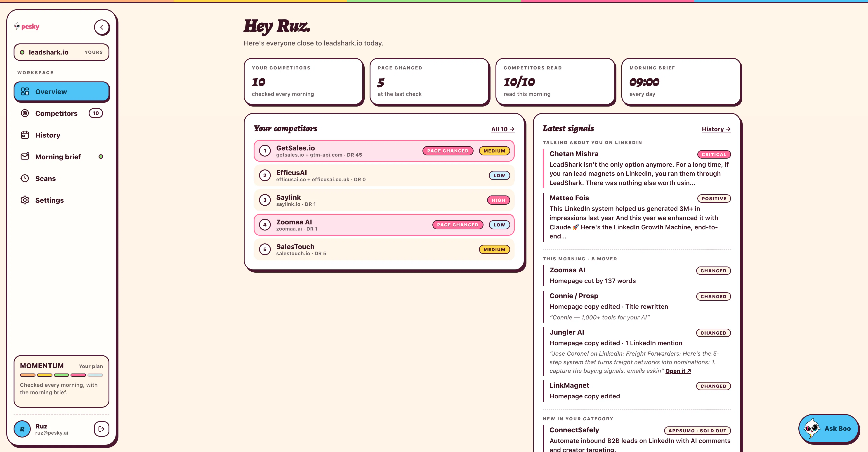Click the CRITICAL badge on Chetan Mishra

coord(714,155)
